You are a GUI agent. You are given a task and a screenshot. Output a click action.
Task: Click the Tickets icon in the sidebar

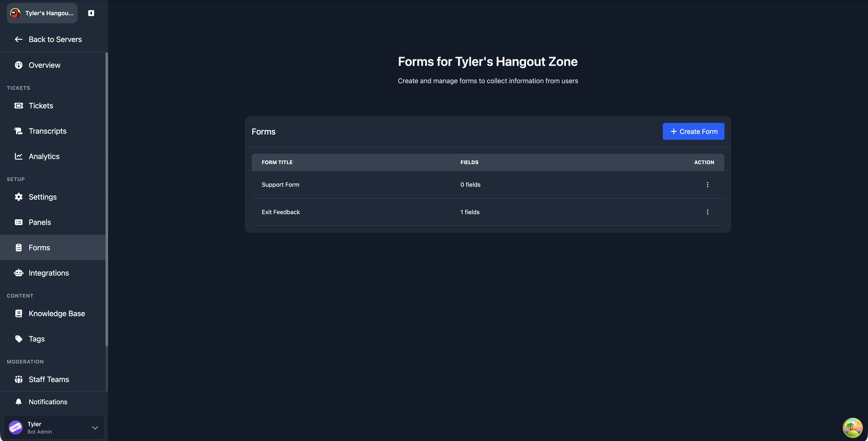click(x=19, y=106)
